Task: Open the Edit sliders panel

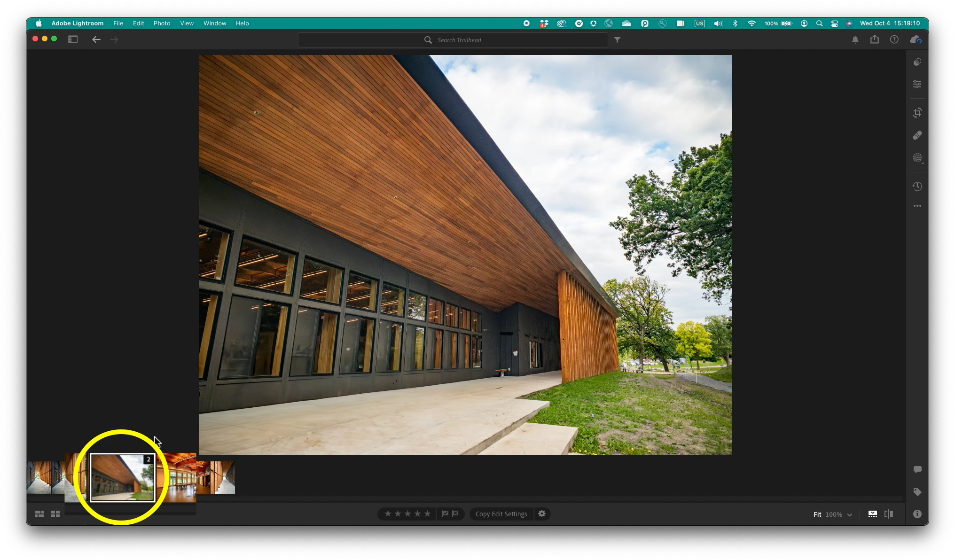Action: pos(917,84)
